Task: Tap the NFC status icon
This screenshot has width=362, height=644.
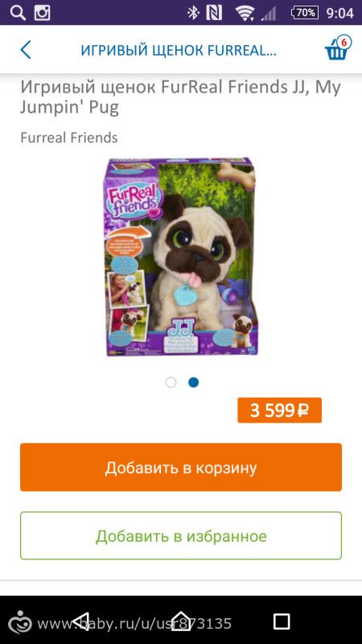Action: click(x=214, y=13)
